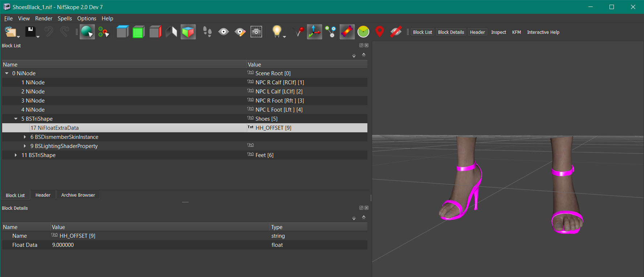Toggle the collision bone icon

[x=347, y=32]
